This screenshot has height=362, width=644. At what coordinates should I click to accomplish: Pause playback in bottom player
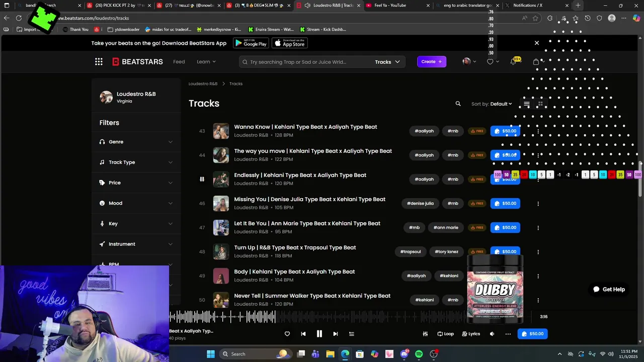(x=319, y=334)
